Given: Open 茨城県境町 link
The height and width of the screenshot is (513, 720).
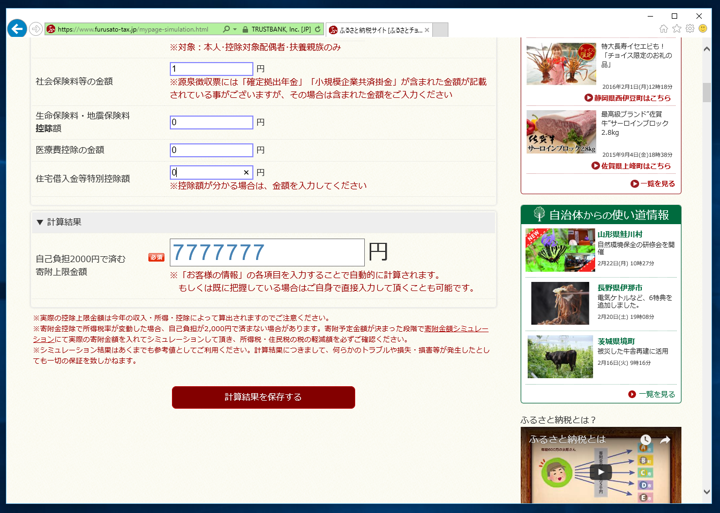Looking at the screenshot, I should 616,341.
